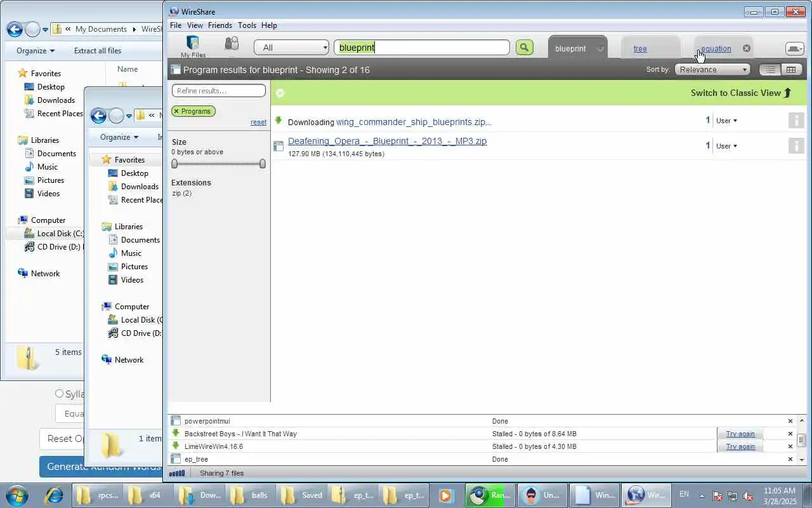
Task: Open Organize menu in Explorer window showing 1 item
Action: [119, 137]
